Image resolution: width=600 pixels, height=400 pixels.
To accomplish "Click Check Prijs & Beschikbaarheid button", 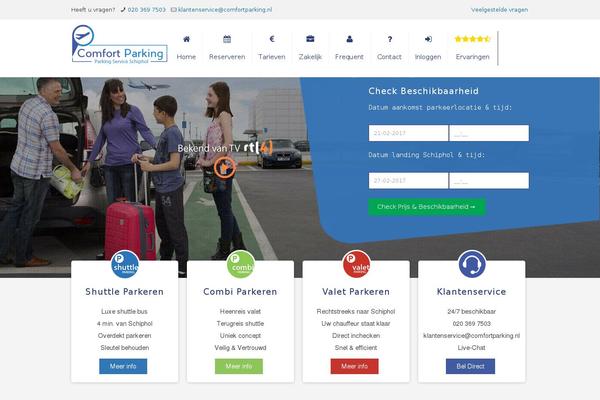I will 427,207.
